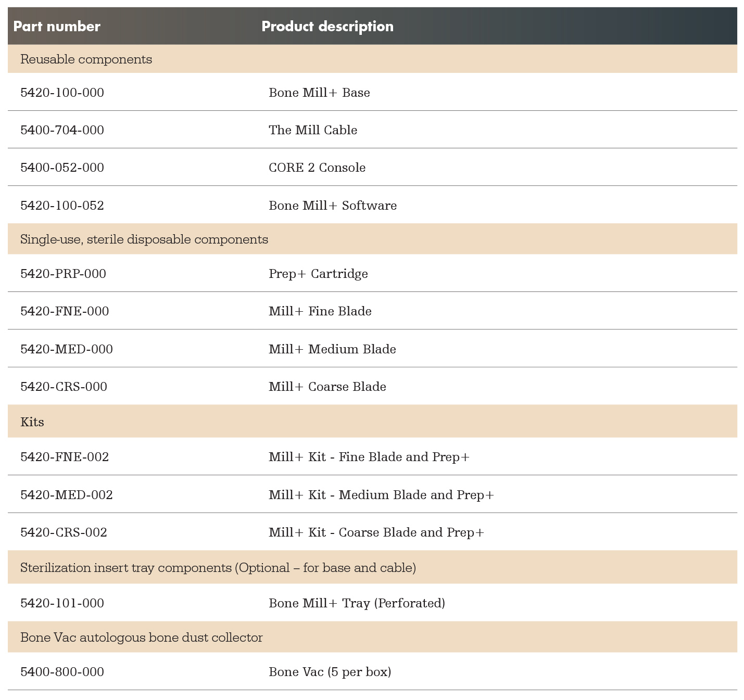Select "Mill+ Kit - Coarse Blade and Prep+"
The width and height of the screenshot is (744, 700).
click(376, 532)
